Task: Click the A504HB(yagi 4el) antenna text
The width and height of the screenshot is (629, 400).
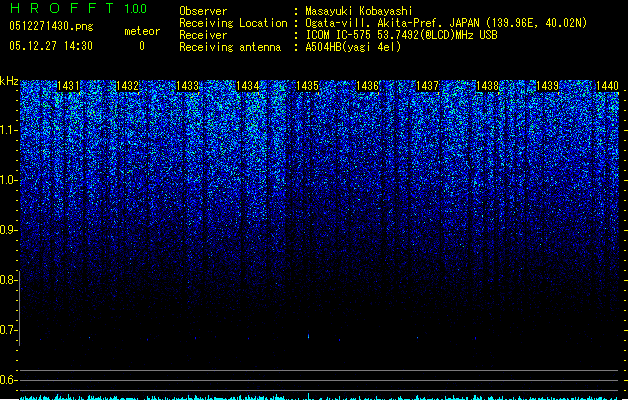Action: (x=353, y=47)
